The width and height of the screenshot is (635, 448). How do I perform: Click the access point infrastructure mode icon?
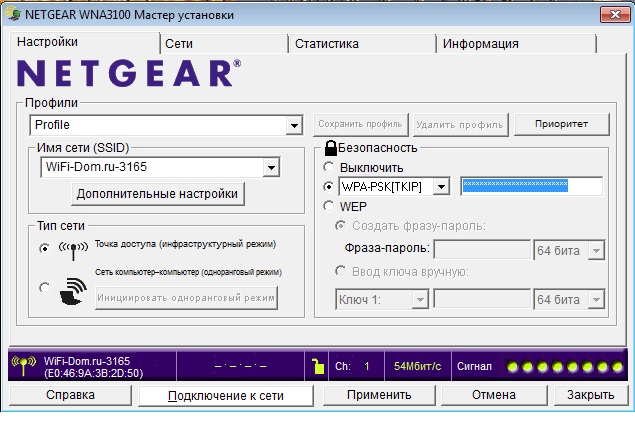(75, 246)
